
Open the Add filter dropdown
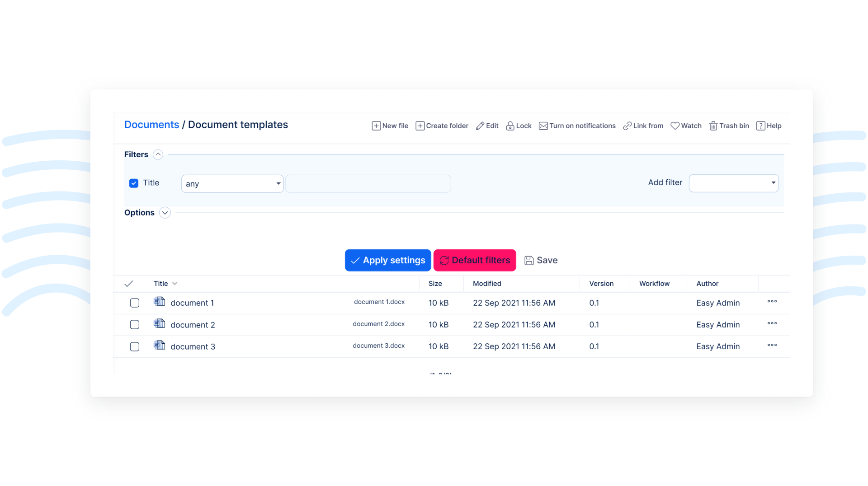(733, 183)
